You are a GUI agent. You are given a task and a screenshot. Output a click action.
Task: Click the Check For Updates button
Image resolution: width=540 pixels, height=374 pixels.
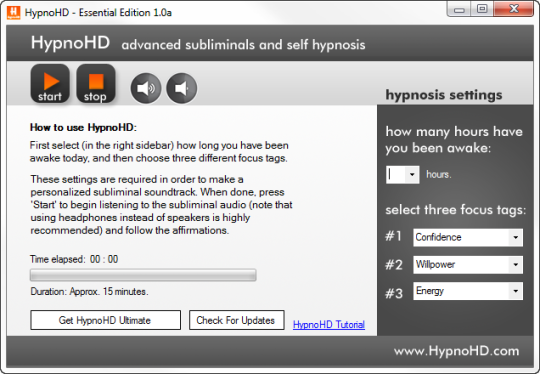(237, 320)
